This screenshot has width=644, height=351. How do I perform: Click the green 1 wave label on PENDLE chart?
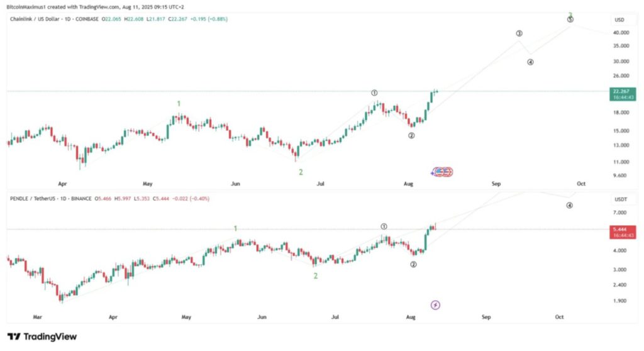tap(236, 228)
